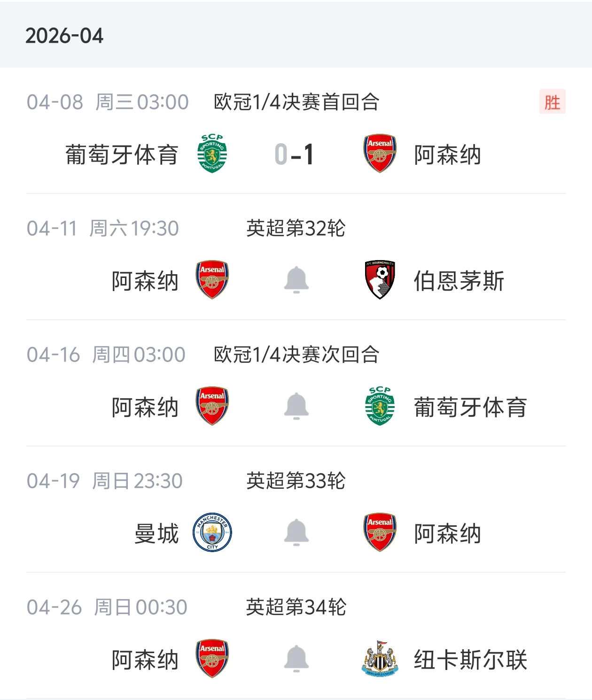
Task: Open 纽卡斯尔联 team name link
Action: pyautogui.click(x=470, y=660)
